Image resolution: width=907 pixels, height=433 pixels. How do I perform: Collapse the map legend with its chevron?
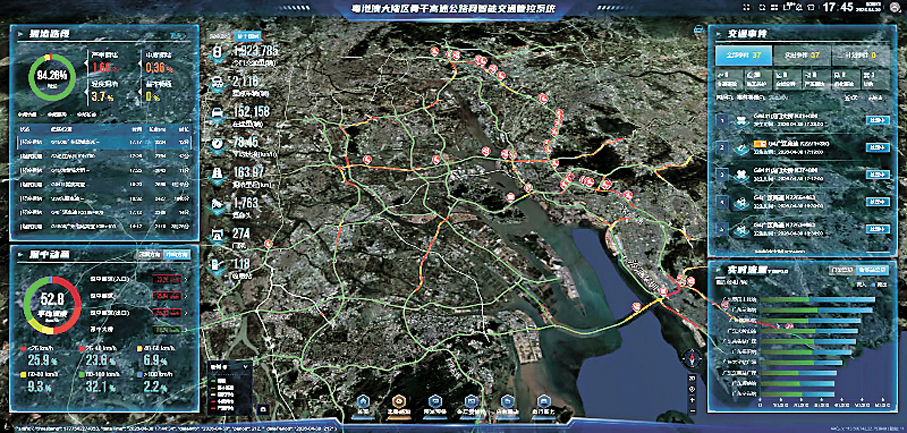[247, 367]
